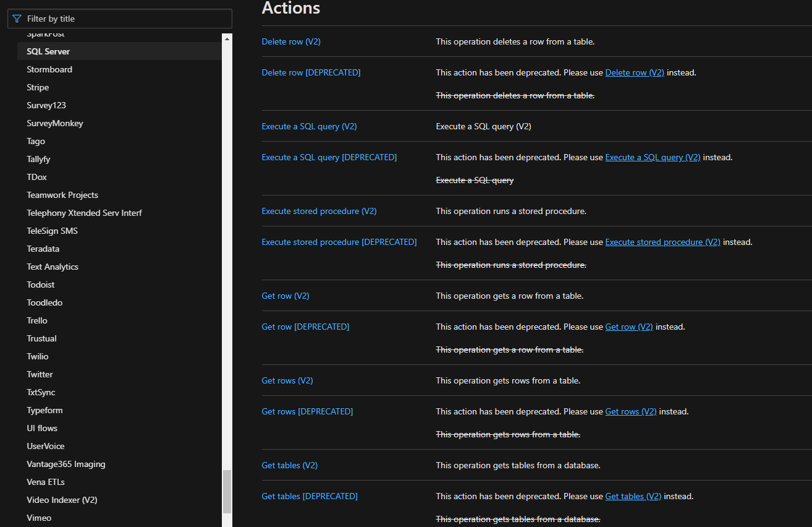Follow the inline Get tables (V2) replacement link
The height and width of the screenshot is (527, 812).
click(x=633, y=496)
